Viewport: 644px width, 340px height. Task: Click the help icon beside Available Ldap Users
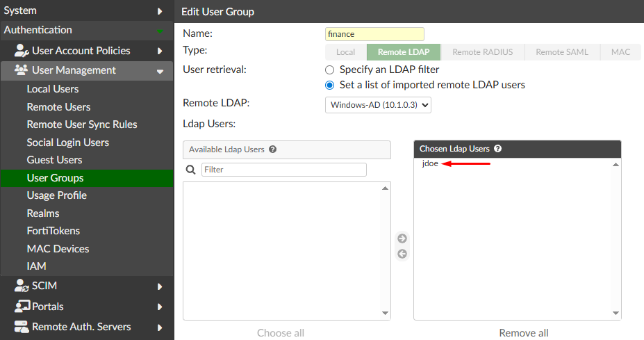click(x=273, y=149)
